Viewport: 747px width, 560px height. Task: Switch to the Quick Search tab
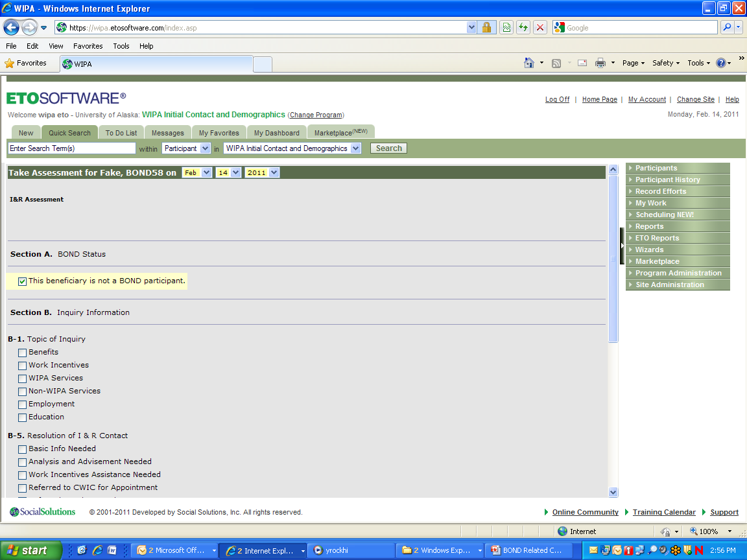(x=69, y=133)
